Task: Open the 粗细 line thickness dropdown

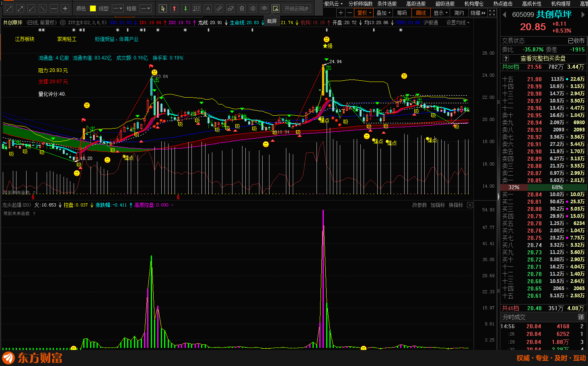Action: point(145,8)
